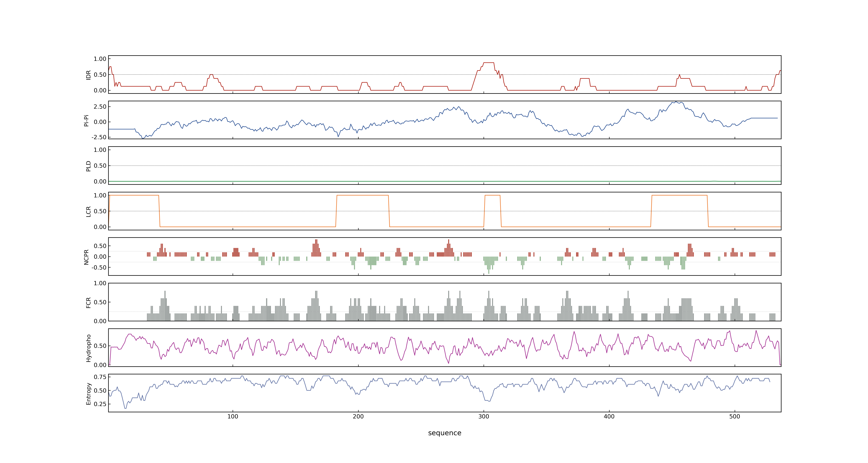Click the IDR y-axis label
Screen dimensions: 868x463
coord(88,75)
